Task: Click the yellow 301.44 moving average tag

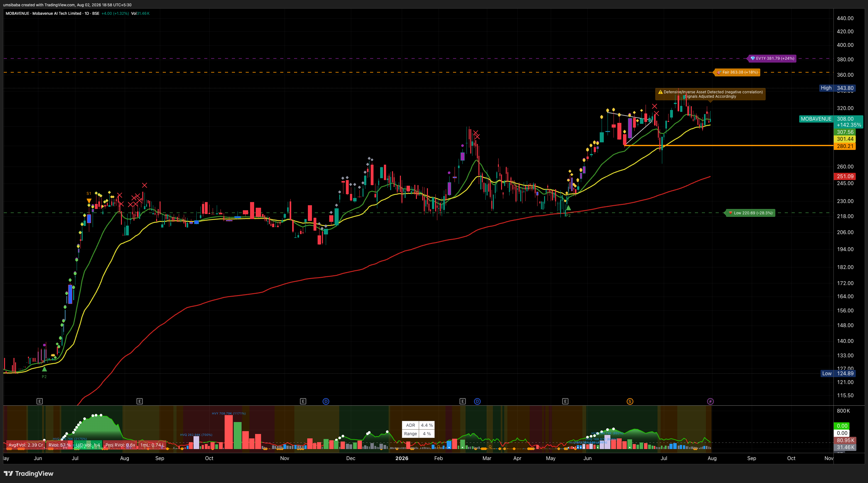Action: (845, 139)
